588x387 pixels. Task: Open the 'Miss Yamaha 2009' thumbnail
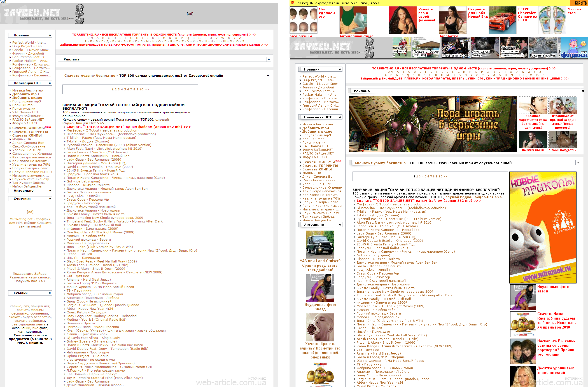455,48
